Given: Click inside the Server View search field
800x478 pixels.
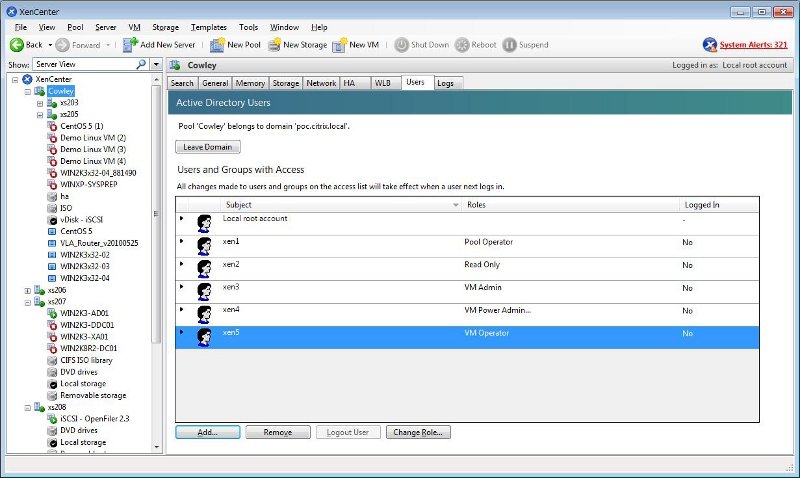Looking at the screenshot, I should click(x=85, y=64).
